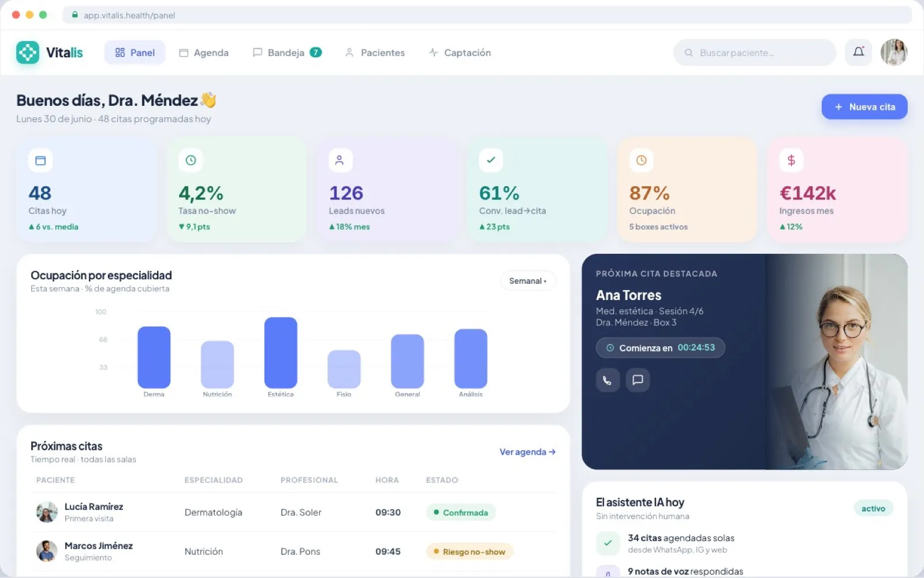Screen dimensions: 924x578
Task: Click the phone call icon for Ana Torres
Action: point(608,380)
